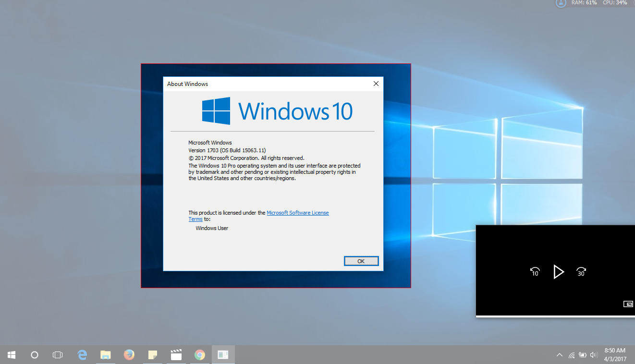Screen dimensions: 635x364
Task: Open Movies & TV clapperboard taskbar icon
Action: [176, 355]
